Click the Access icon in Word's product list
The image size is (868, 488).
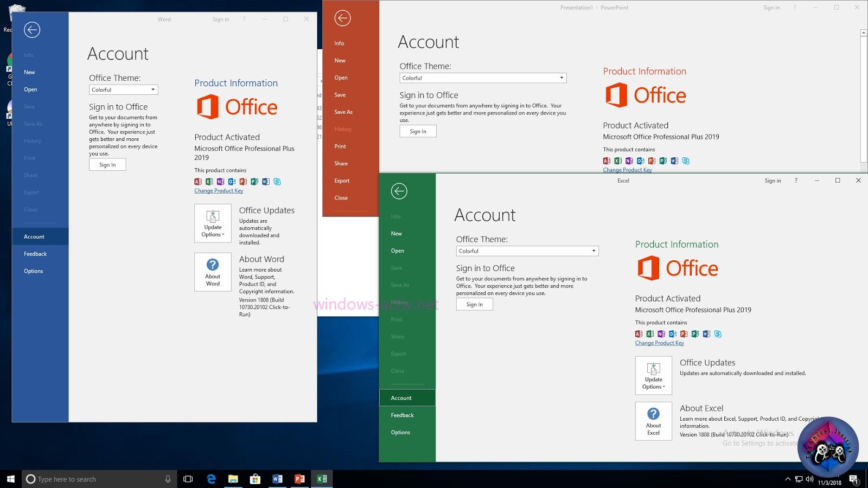pos(198,182)
